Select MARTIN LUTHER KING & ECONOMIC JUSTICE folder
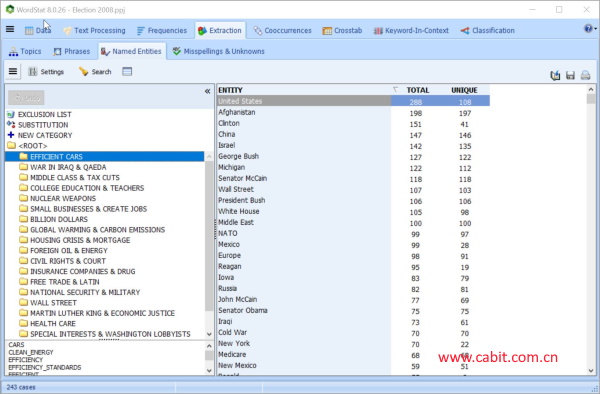The width and height of the screenshot is (600, 394). pyautogui.click(x=97, y=313)
